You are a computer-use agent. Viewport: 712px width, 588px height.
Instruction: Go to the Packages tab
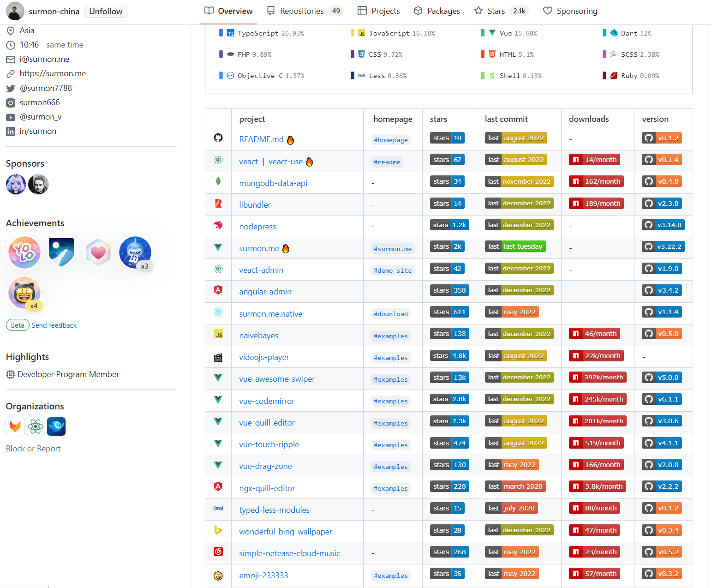437,11
